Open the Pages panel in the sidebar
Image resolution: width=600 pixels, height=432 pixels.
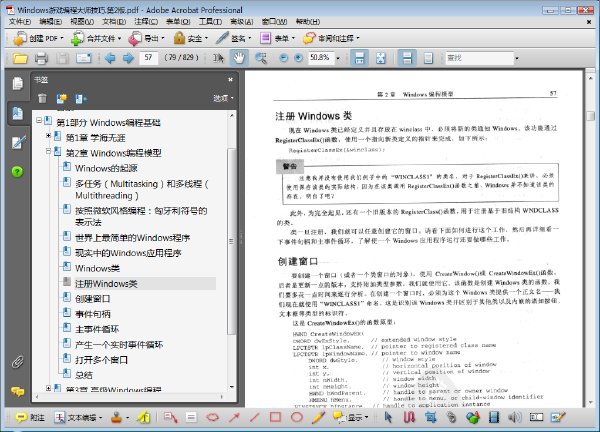(17, 83)
